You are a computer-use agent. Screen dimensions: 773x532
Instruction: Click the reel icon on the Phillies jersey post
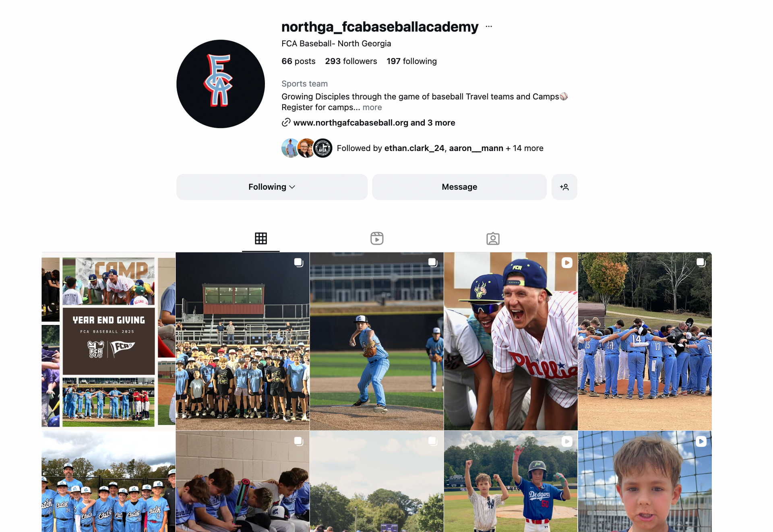(x=566, y=263)
